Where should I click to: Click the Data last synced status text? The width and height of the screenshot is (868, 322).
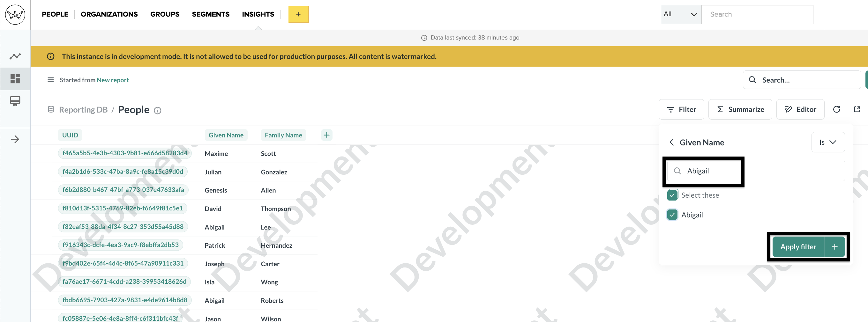pyautogui.click(x=475, y=38)
